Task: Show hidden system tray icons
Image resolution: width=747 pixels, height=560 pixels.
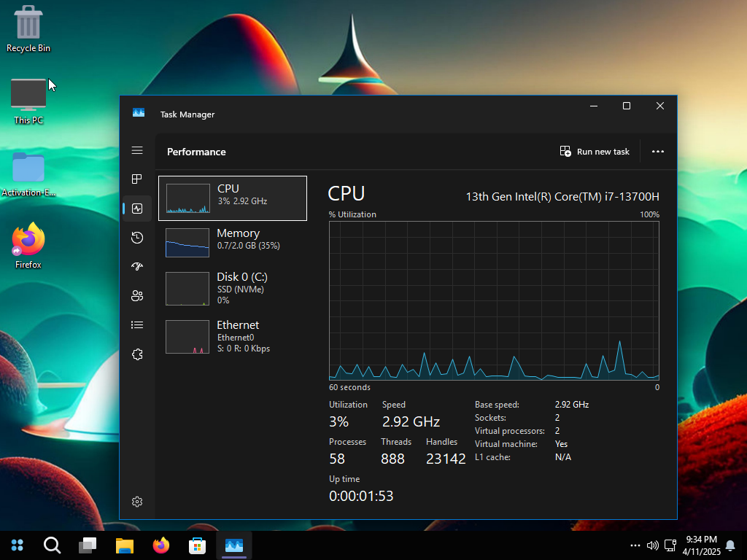Action: (x=635, y=545)
